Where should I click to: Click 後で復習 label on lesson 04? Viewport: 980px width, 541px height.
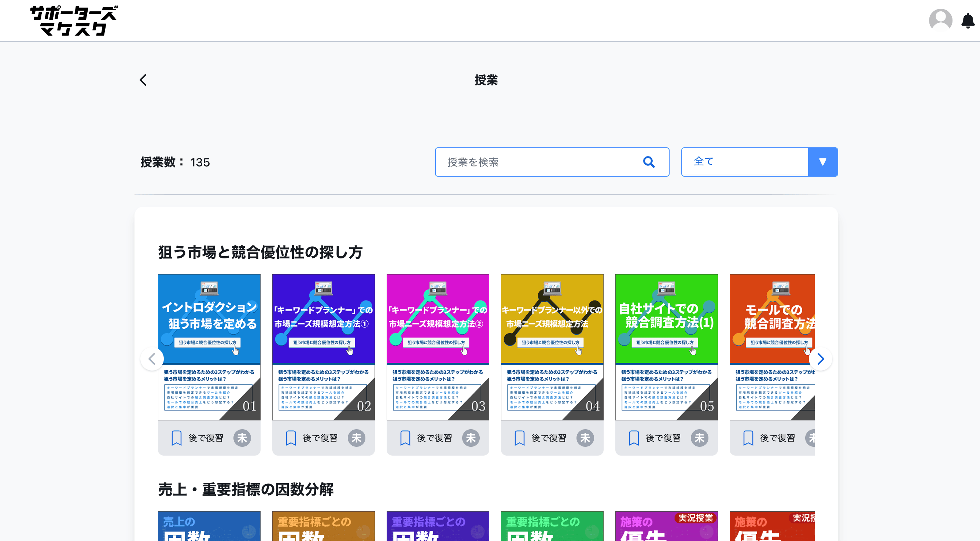[x=549, y=438]
